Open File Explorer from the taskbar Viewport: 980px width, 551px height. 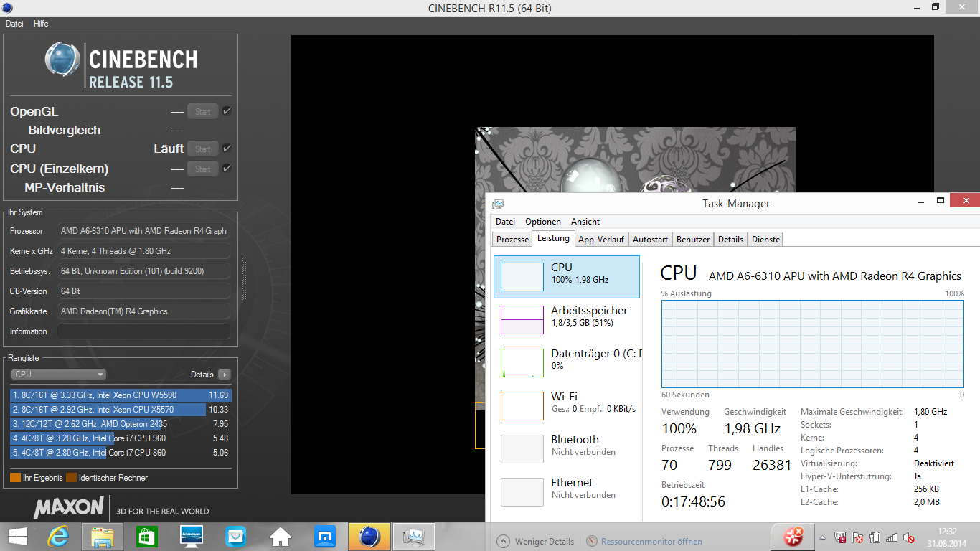103,536
